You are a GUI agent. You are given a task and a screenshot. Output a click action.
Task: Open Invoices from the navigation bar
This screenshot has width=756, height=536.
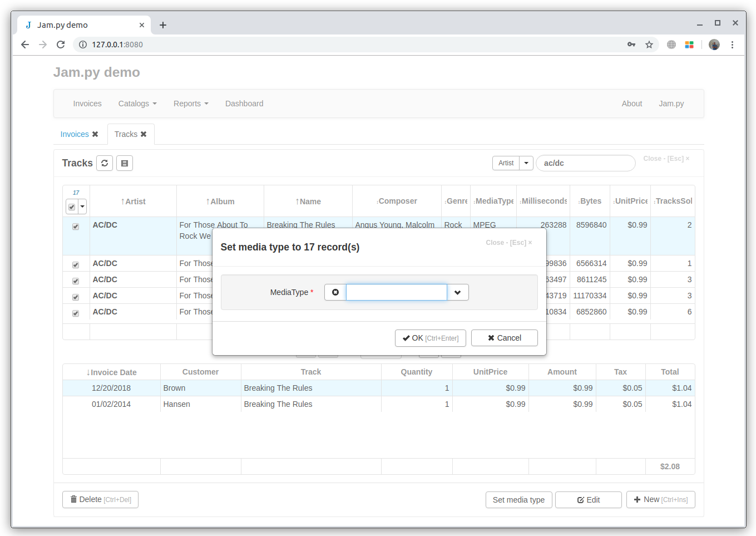tap(87, 104)
